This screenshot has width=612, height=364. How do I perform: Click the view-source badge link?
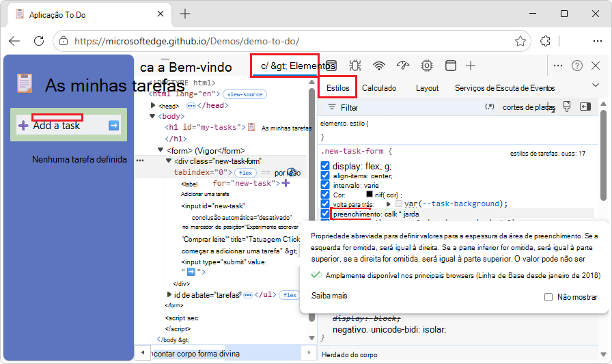pos(245,94)
